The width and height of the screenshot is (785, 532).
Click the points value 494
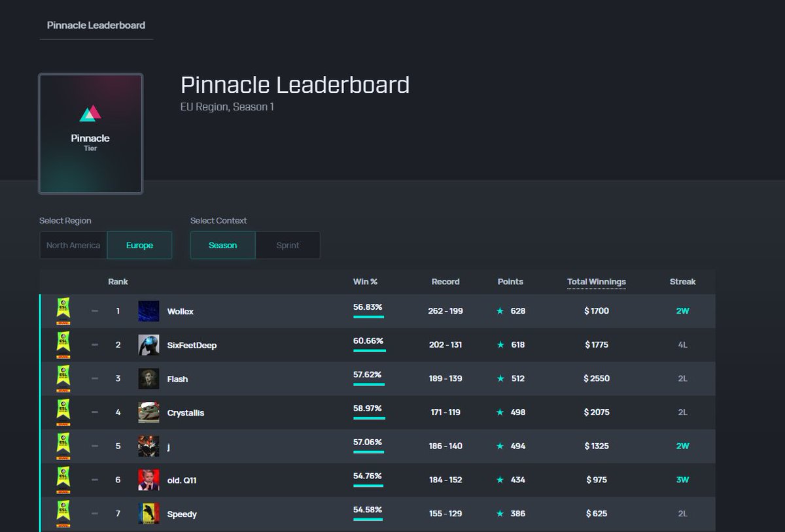click(x=517, y=446)
